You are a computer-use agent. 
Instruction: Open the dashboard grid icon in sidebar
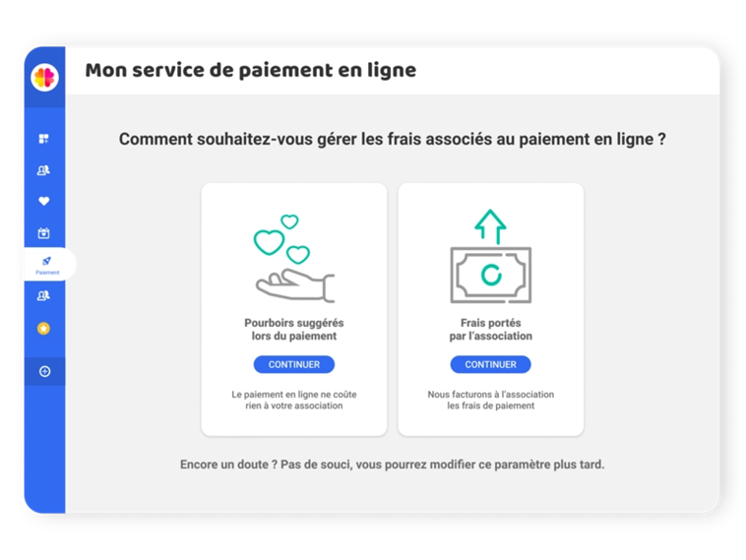[44, 139]
